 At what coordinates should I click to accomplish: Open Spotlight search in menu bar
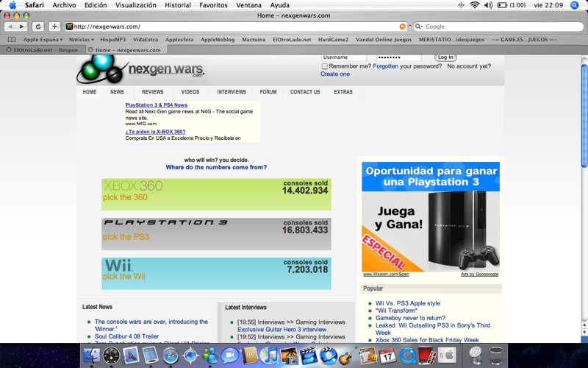pos(574,5)
